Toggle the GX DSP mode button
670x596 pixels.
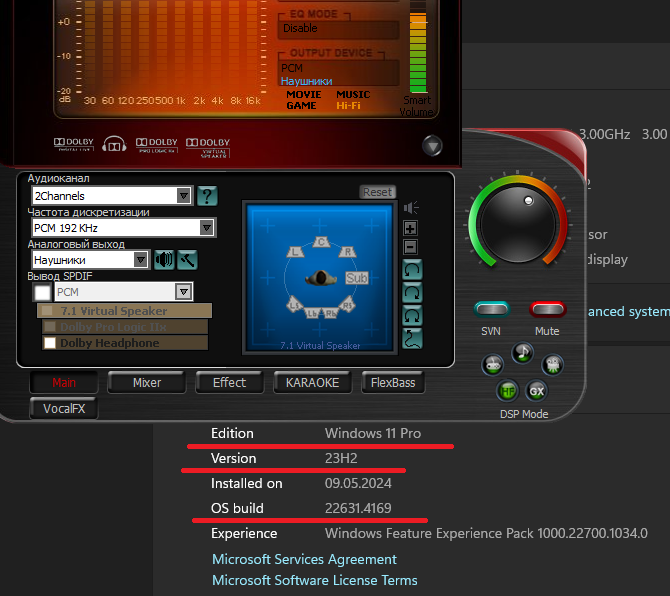click(537, 391)
